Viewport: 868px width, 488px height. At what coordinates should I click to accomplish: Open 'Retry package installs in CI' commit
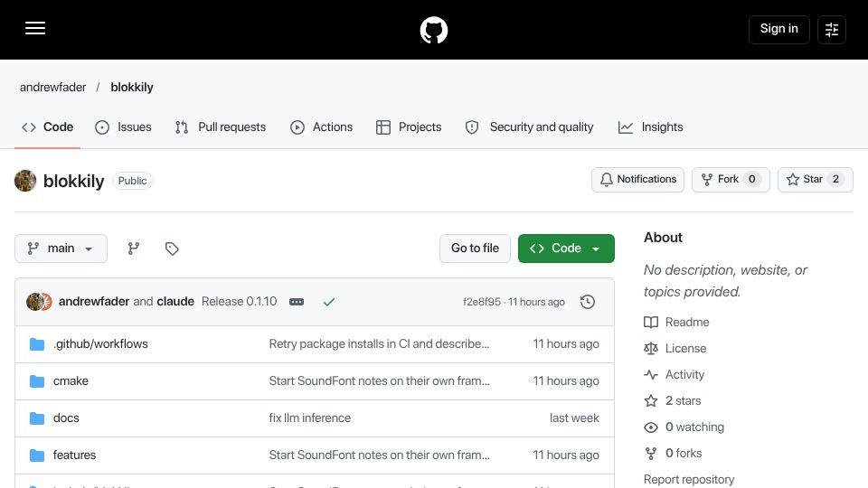point(379,344)
